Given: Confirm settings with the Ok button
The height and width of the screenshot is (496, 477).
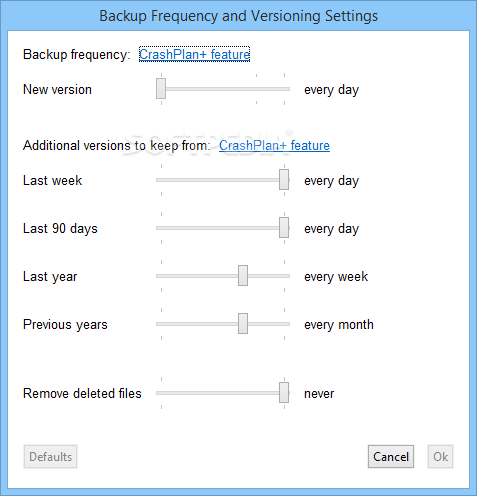Looking at the screenshot, I should pyautogui.click(x=440, y=457).
